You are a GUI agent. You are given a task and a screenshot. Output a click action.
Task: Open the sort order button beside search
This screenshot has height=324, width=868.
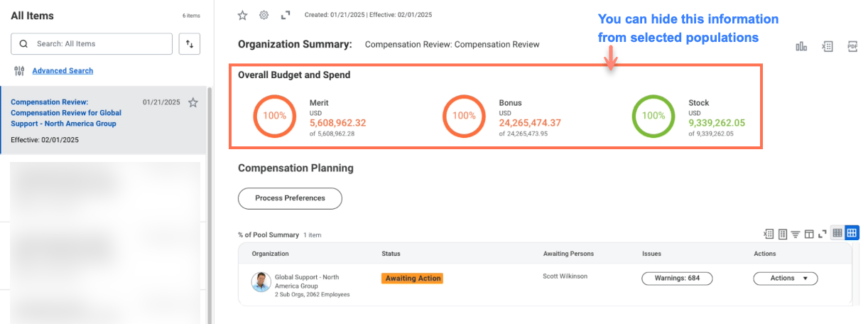[x=190, y=44]
